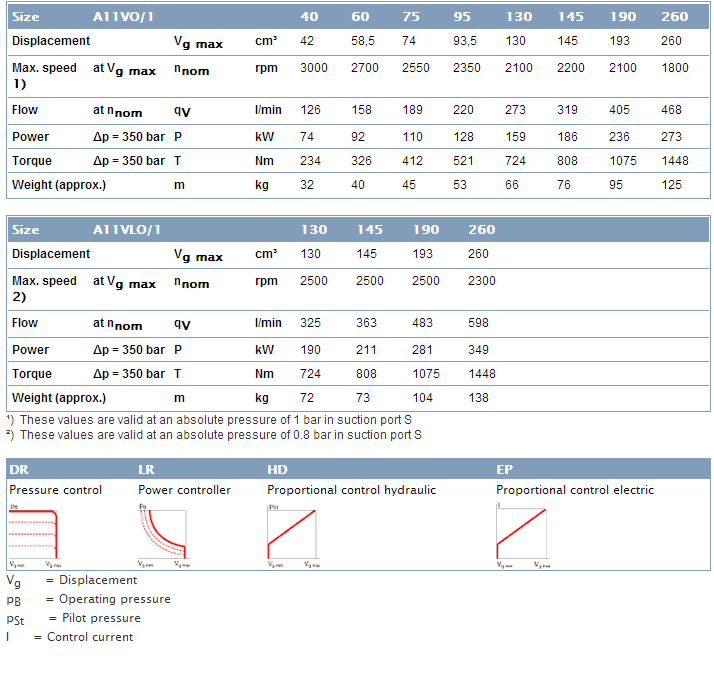Screen dimensions: 714x676
Task: Click the 'Control current' legend entry
Action: pyautogui.click(x=70, y=637)
